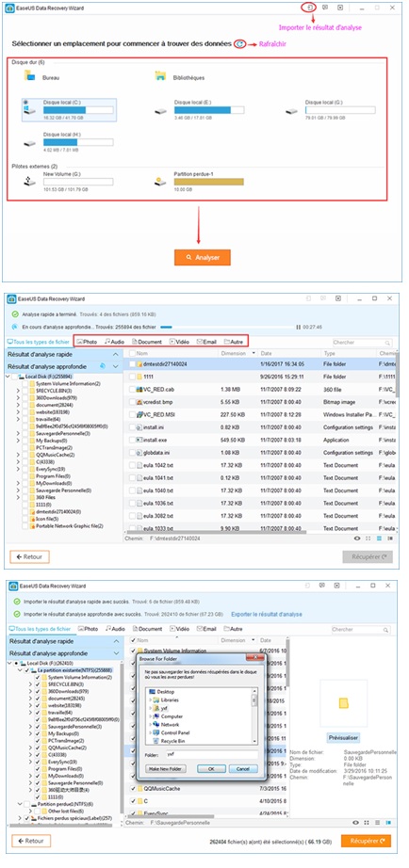Select Recycle Bin in the Browse For Folder tree
409x868 pixels.
pos(169,740)
